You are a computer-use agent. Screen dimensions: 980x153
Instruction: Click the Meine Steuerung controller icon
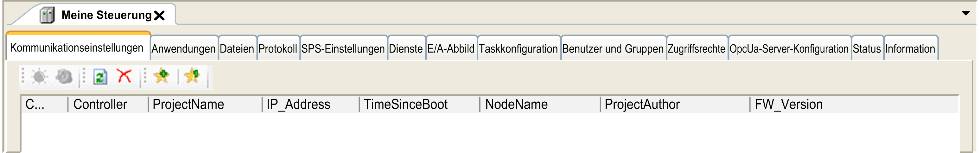47,15
